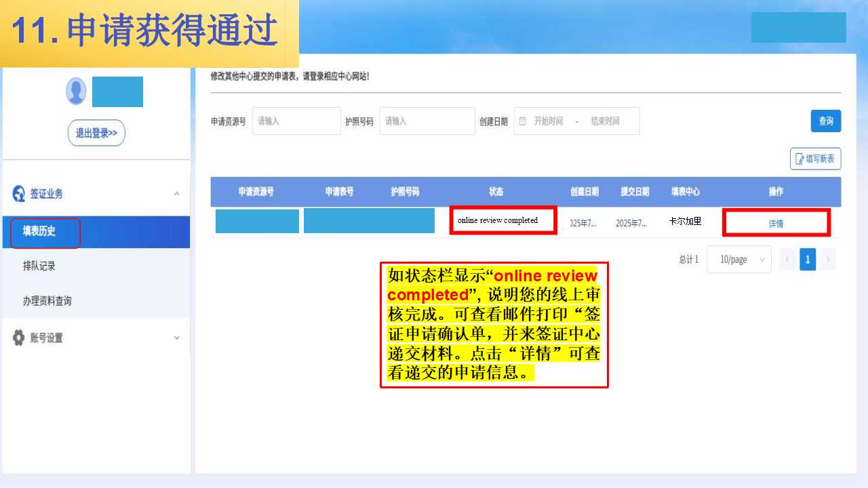
Task: Select page 1 in pagination
Action: coord(807,260)
